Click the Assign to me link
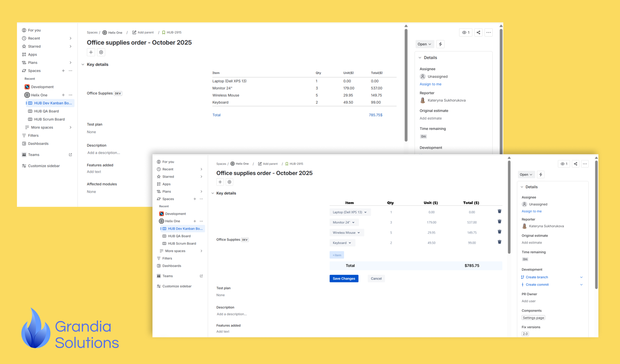The width and height of the screenshot is (620, 364). (531, 211)
